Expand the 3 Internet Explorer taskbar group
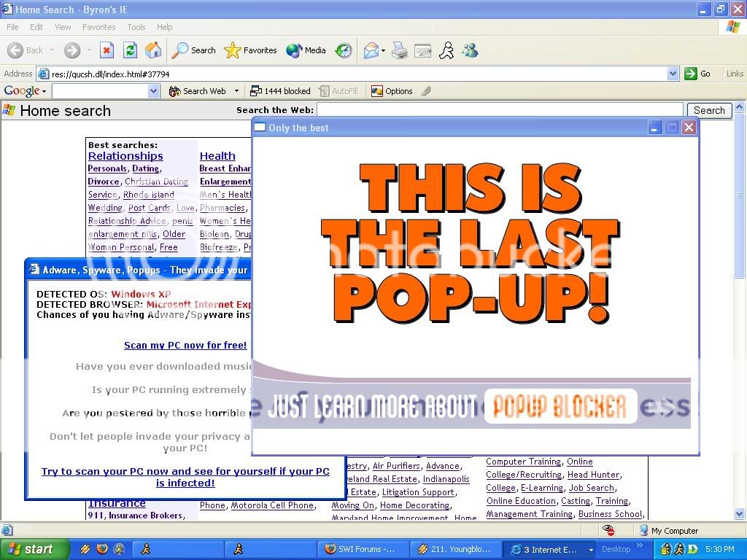 tap(591, 550)
